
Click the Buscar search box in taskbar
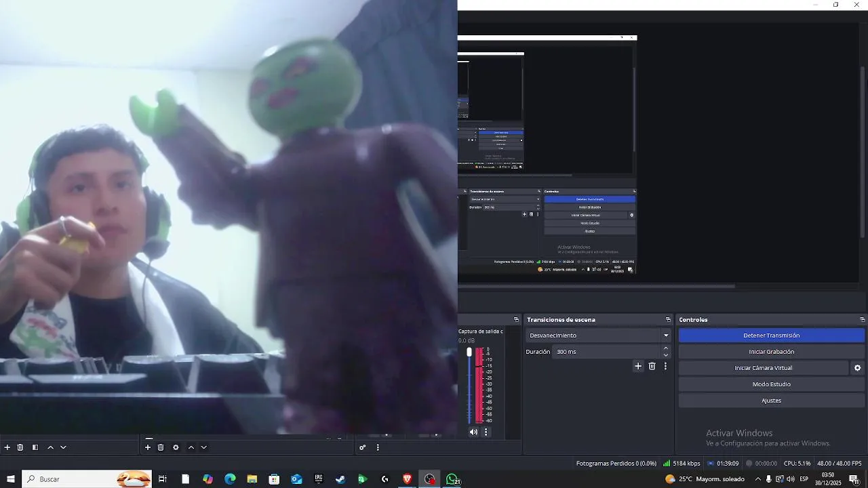click(x=87, y=479)
